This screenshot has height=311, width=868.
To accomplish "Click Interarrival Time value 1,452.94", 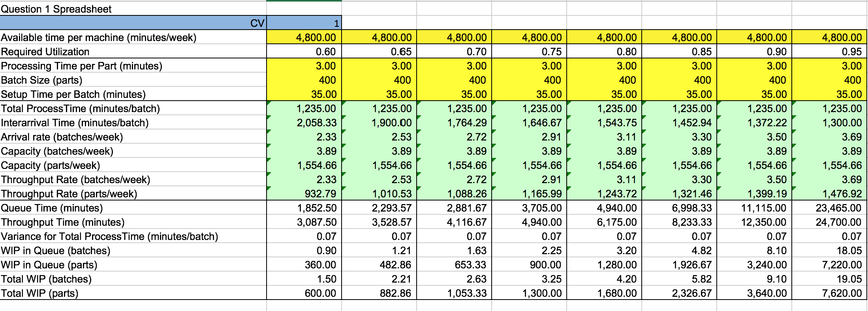I will (x=692, y=123).
